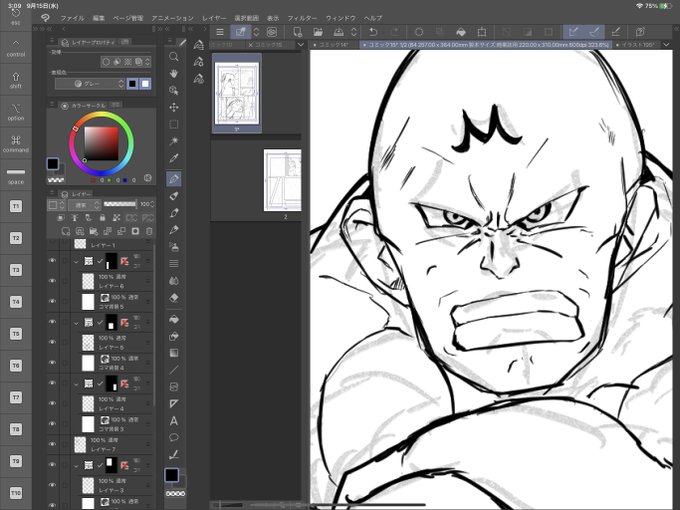Open the アニメーション menu

[x=173, y=18]
